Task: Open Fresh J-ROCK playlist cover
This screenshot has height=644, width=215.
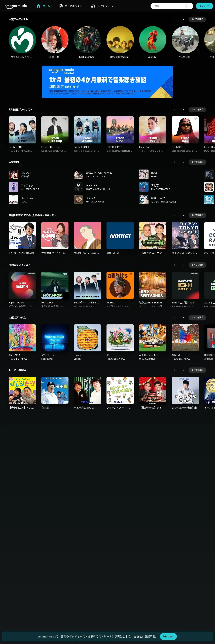Action: [87, 130]
